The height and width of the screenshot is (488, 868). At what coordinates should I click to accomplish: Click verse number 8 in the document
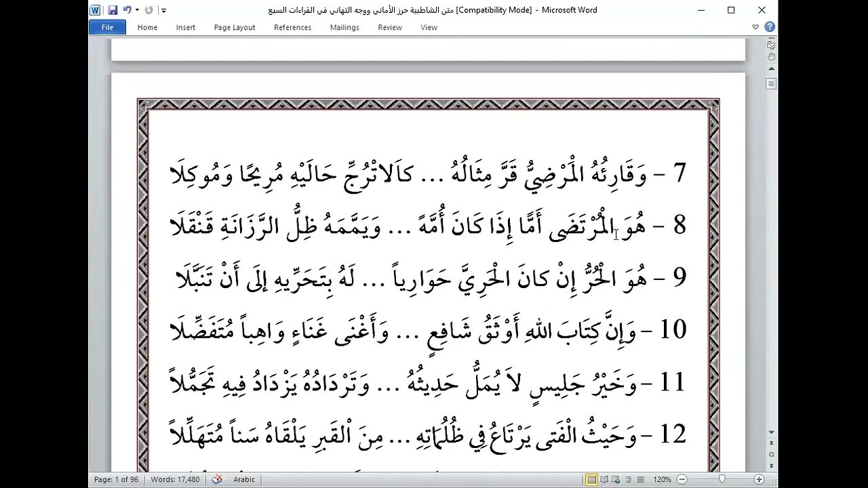680,226
